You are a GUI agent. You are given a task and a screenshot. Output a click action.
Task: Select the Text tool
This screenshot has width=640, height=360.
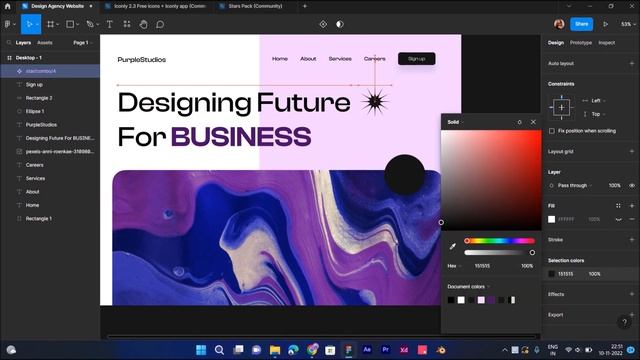109,24
